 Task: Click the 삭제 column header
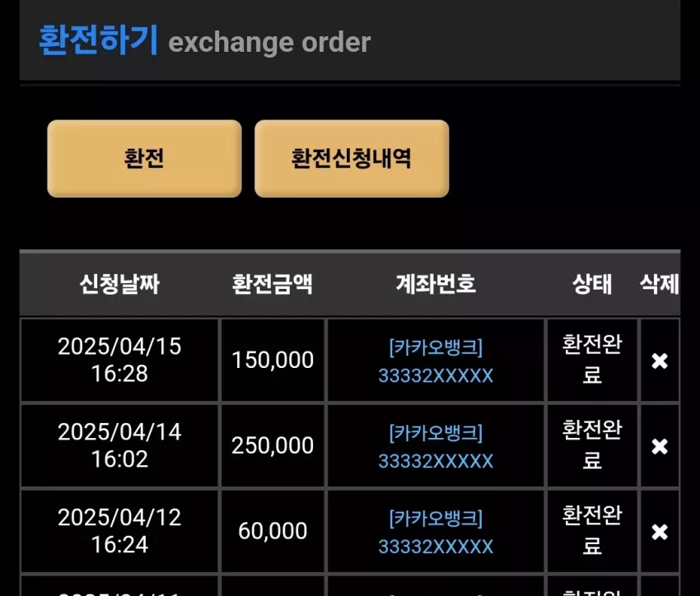click(x=660, y=284)
